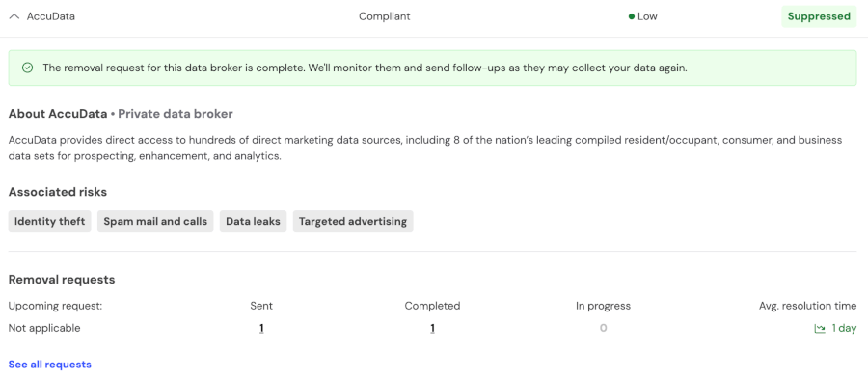Click the Sent count of 1
The height and width of the screenshot is (379, 868).
261,329
